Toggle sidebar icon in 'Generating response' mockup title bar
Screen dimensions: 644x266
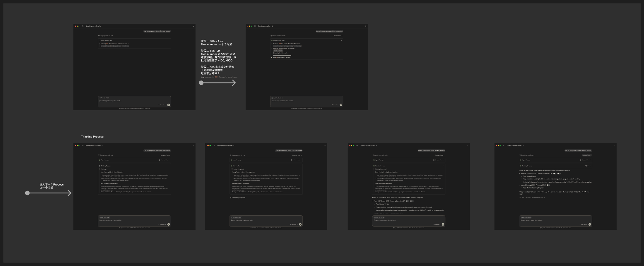click(x=215, y=145)
